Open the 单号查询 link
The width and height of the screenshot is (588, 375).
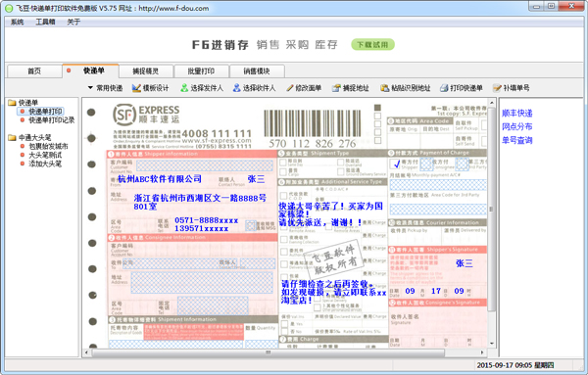pos(517,140)
